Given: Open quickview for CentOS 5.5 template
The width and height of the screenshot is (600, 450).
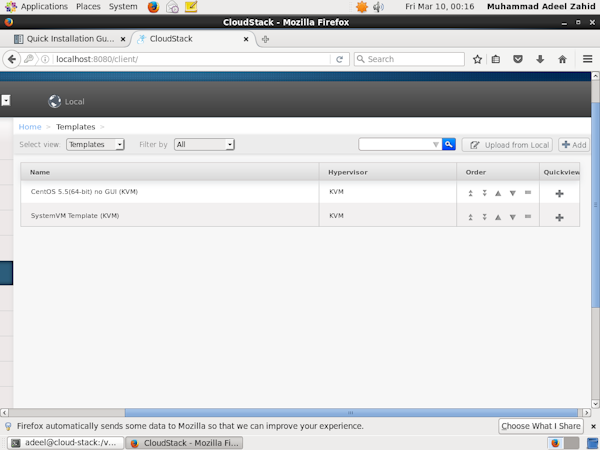Looking at the screenshot, I should click(559, 194).
